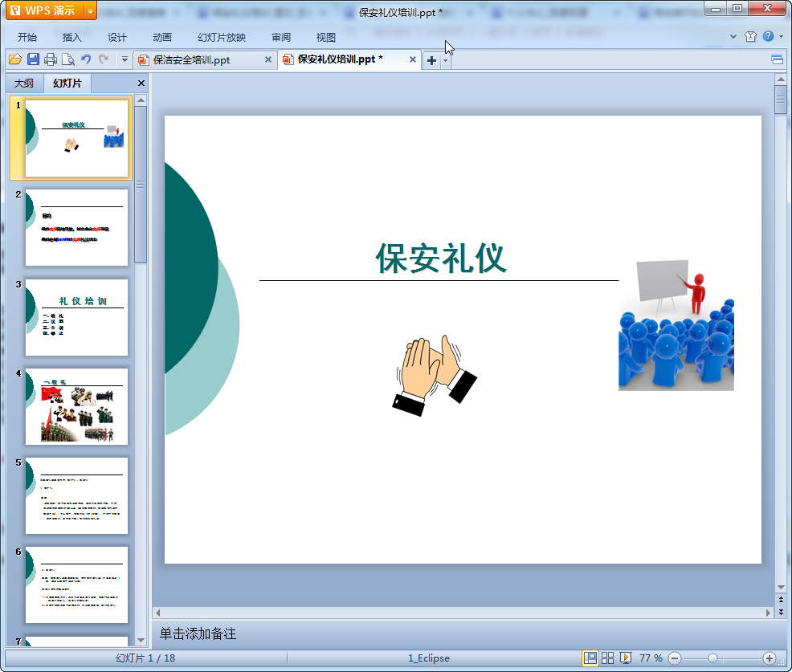Viewport: 792px width, 672px height.
Task: Open the 审阅 menu tab
Action: click(281, 38)
